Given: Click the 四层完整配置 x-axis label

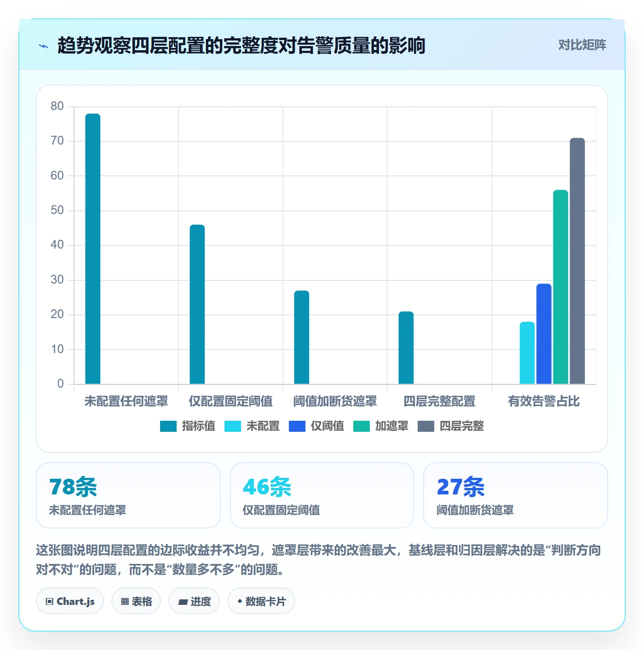Looking at the screenshot, I should tap(439, 401).
